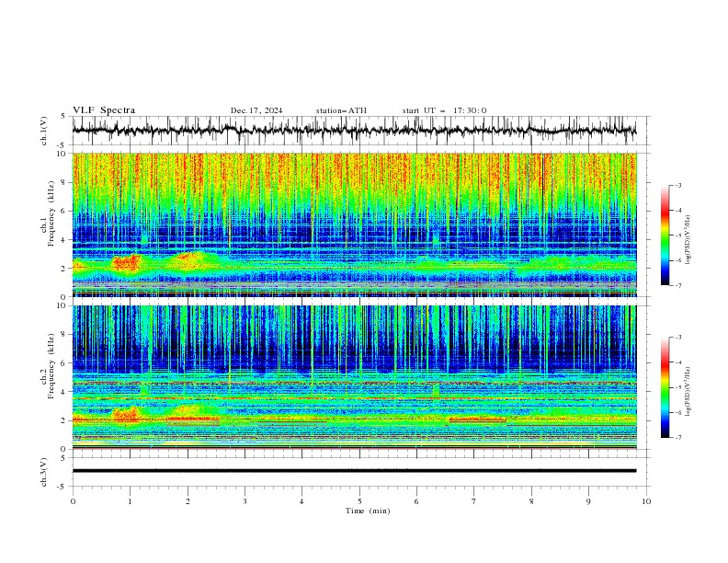Select the date "Dec. 17, 2024"

point(256,110)
